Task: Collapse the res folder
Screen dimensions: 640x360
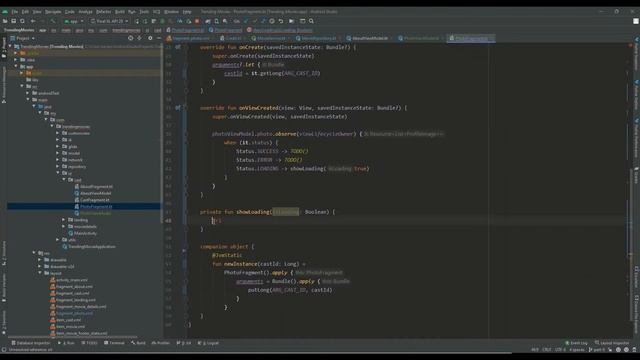Action: (x=34, y=253)
